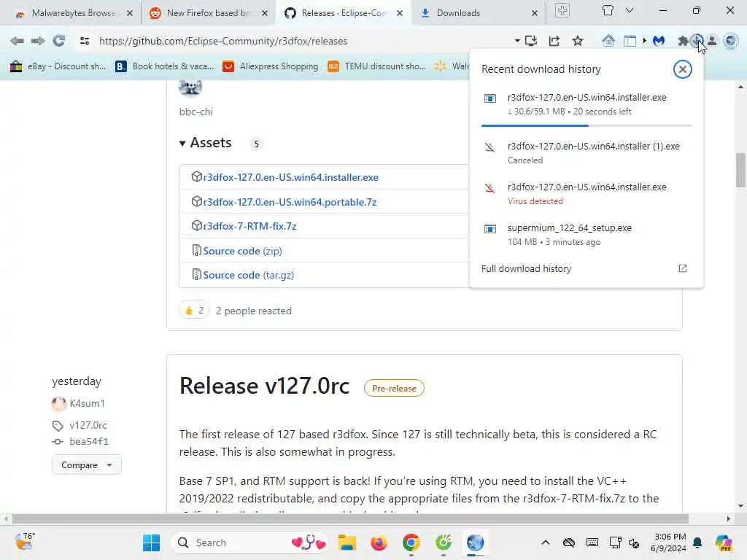Open the v127.0rc tag link
747x560 pixels.
click(x=88, y=425)
